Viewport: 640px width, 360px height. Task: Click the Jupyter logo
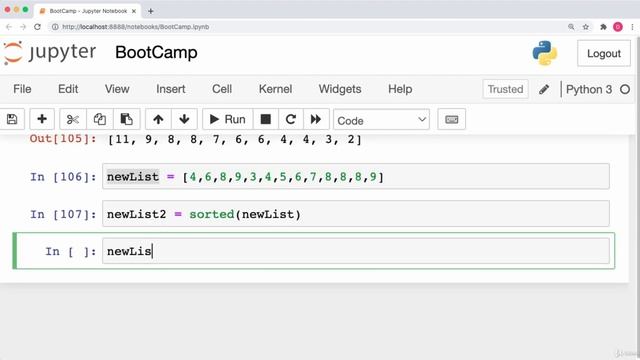click(50, 53)
